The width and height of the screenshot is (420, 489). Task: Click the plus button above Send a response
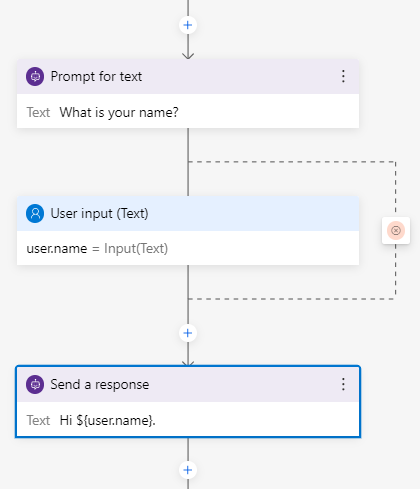(188, 333)
